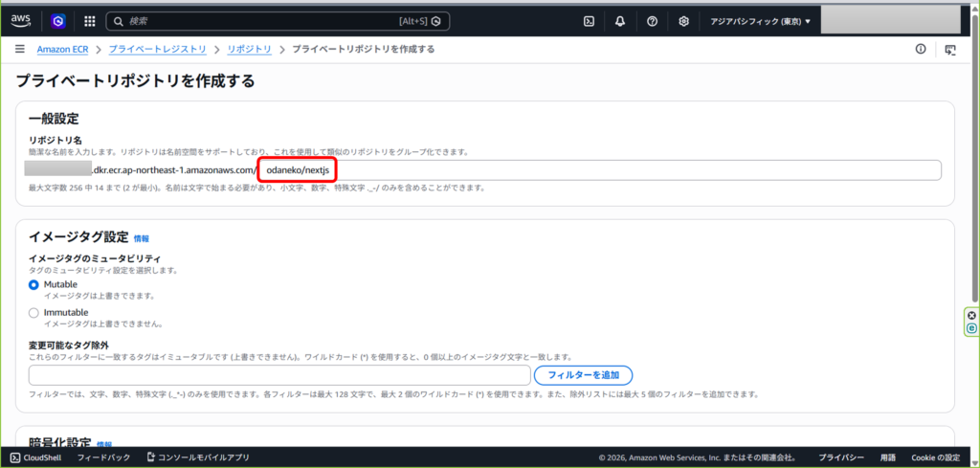Open the AWS services grid menu
This screenshot has width=980, height=468.
tap(89, 20)
